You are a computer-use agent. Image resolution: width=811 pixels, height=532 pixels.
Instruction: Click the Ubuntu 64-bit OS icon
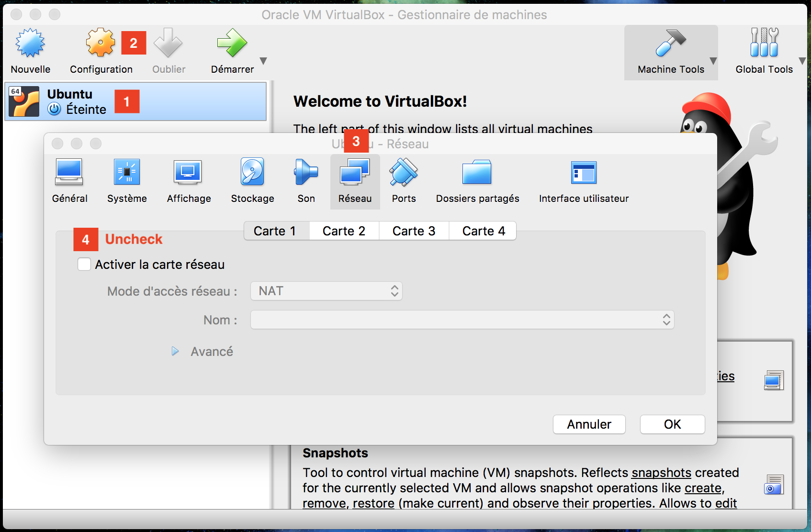24,101
